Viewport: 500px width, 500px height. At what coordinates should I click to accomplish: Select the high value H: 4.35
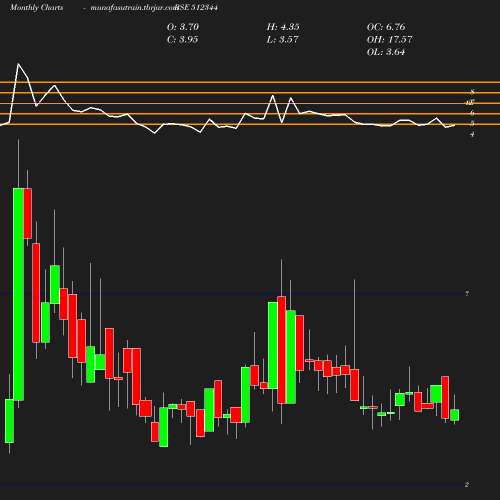coord(283,27)
